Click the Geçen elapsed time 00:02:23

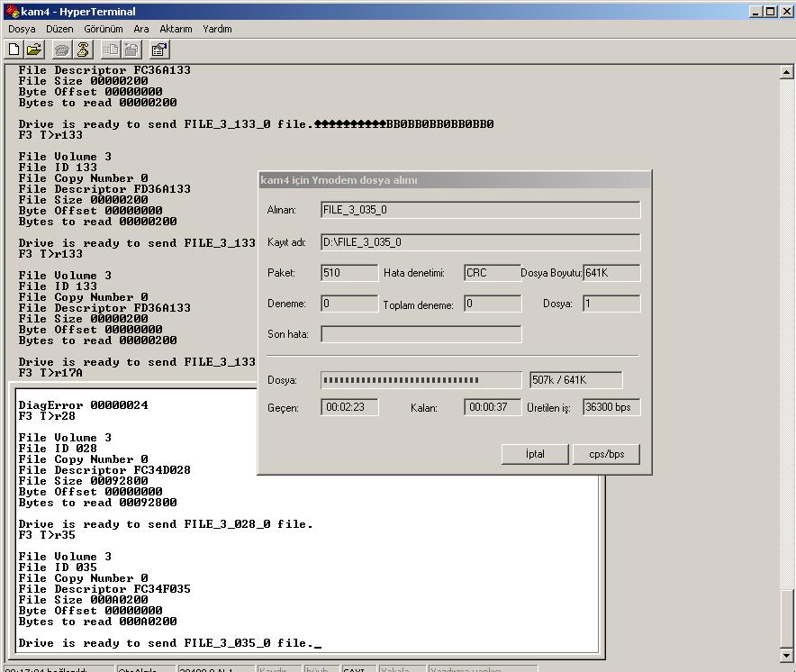click(x=349, y=407)
